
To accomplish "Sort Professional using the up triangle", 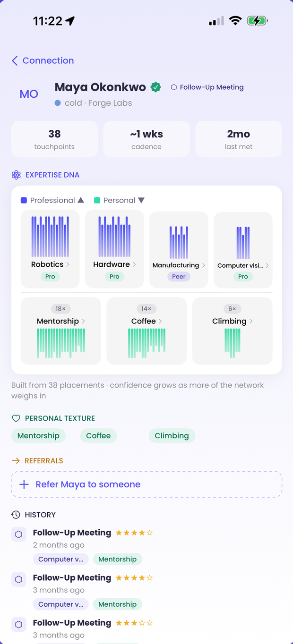I will point(81,200).
